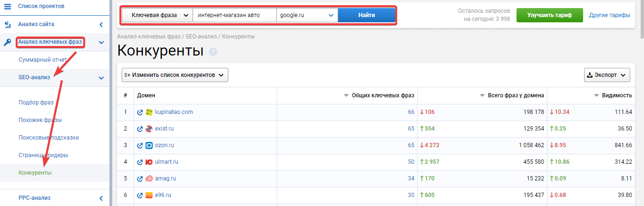
Task: Open the hamburger menu icon
Action: pyautogui.click(x=7, y=6)
